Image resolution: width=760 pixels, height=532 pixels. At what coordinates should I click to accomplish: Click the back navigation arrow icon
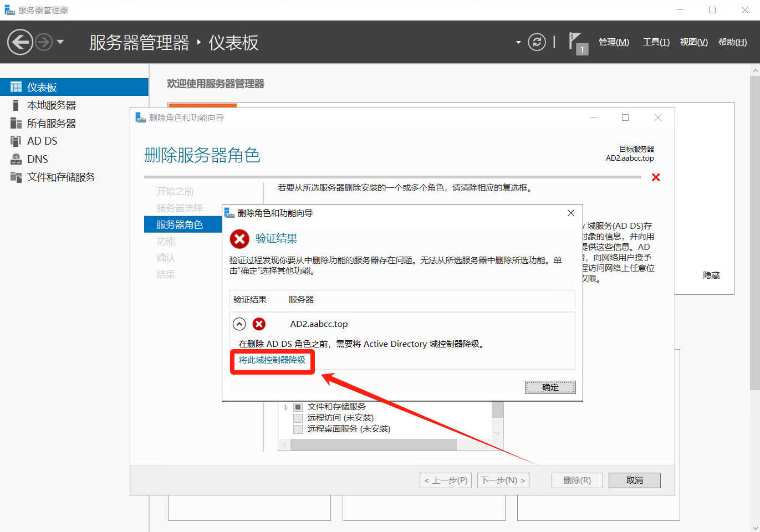[20, 42]
